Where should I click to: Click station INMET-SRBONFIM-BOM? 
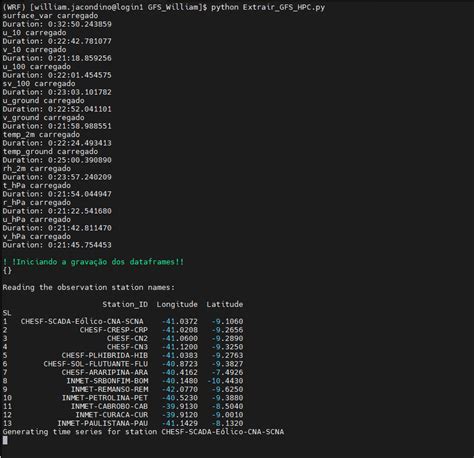click(x=107, y=381)
